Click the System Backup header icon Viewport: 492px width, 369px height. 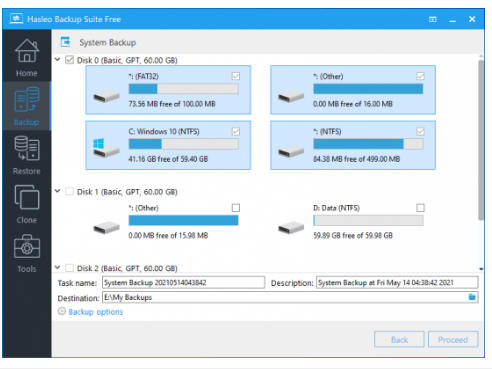(x=65, y=42)
